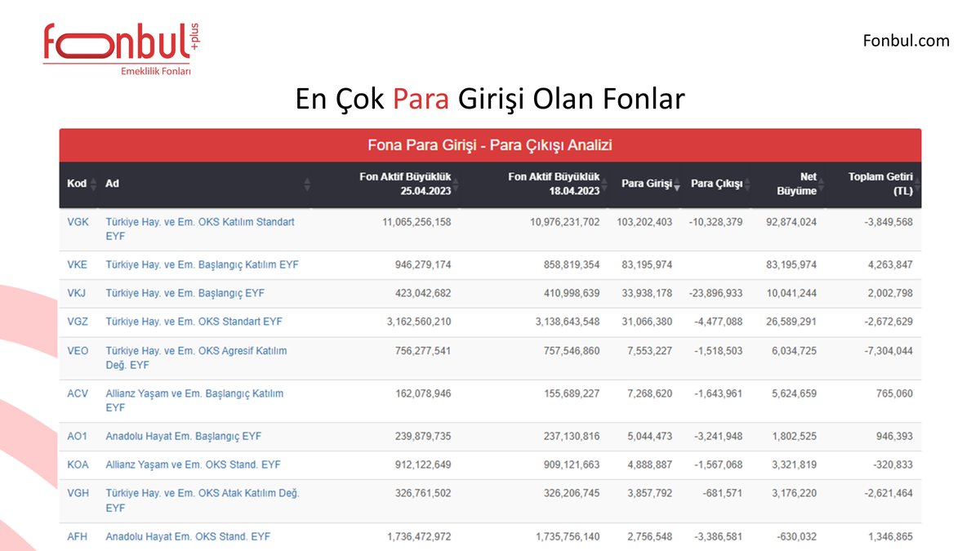
Task: Select toplam getiri value -320,833
Action: click(893, 465)
